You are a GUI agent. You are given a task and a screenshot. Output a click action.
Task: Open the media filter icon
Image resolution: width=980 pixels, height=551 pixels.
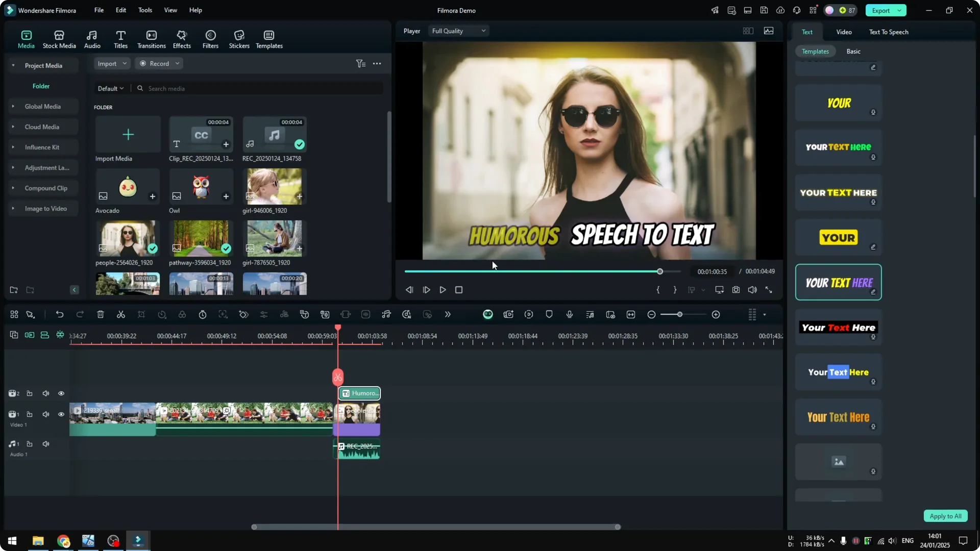[x=361, y=64]
